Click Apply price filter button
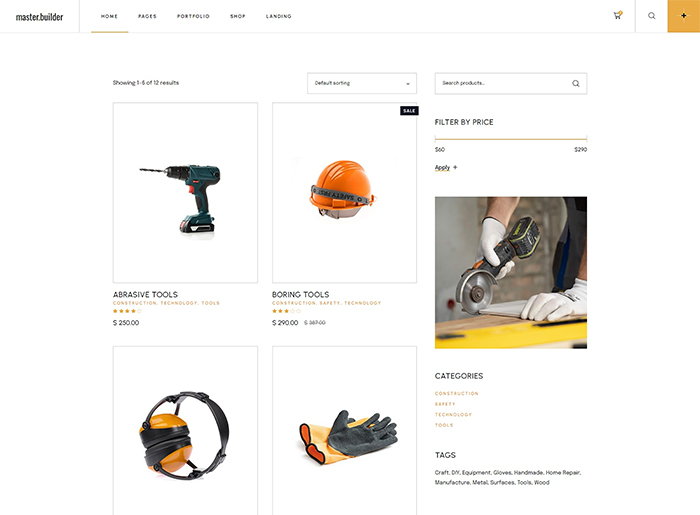The height and width of the screenshot is (515, 700). click(x=442, y=168)
